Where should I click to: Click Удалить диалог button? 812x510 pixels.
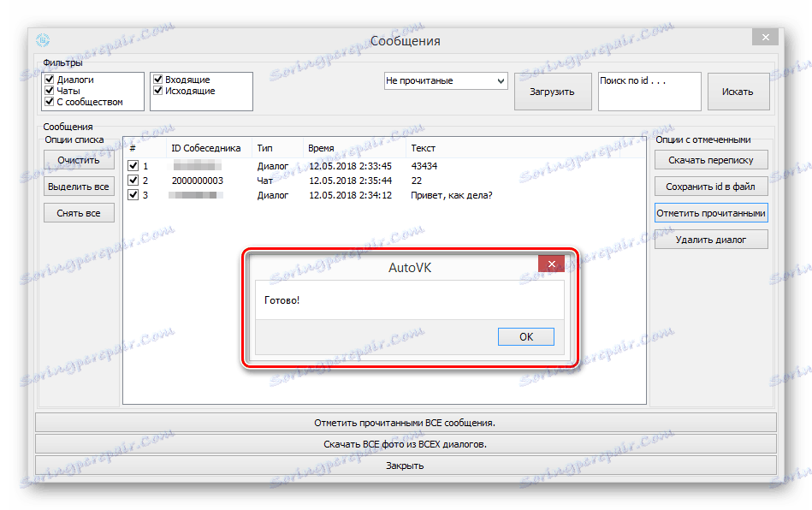[x=710, y=240]
